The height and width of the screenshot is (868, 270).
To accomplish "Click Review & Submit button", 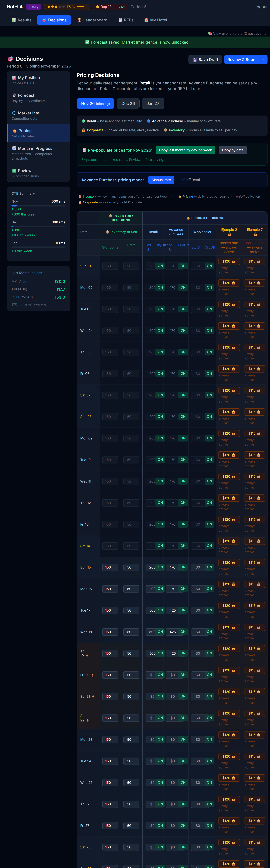I will 246,60.
